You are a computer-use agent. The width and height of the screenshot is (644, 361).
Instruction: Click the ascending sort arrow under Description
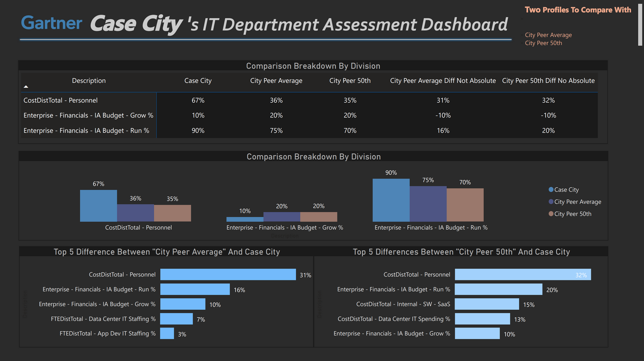point(26,87)
